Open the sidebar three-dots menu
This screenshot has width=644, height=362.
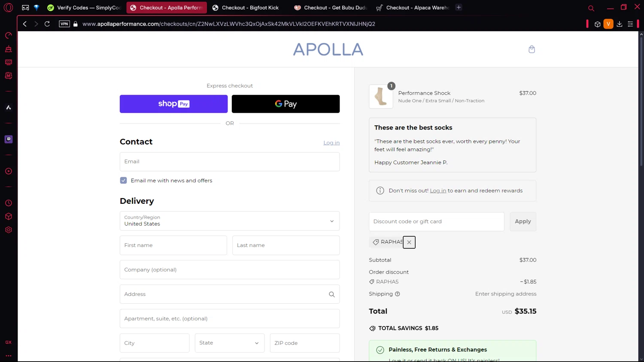tap(9, 356)
